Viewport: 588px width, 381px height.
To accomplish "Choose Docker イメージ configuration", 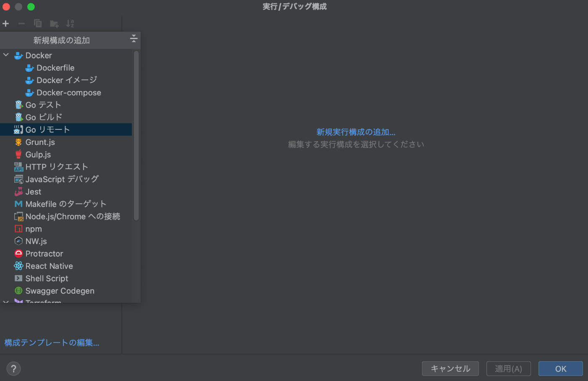I will [x=66, y=80].
